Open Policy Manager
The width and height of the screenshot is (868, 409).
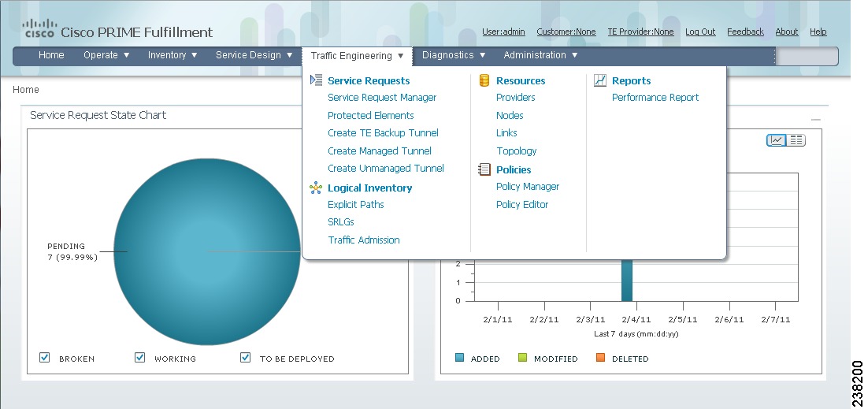[528, 187]
